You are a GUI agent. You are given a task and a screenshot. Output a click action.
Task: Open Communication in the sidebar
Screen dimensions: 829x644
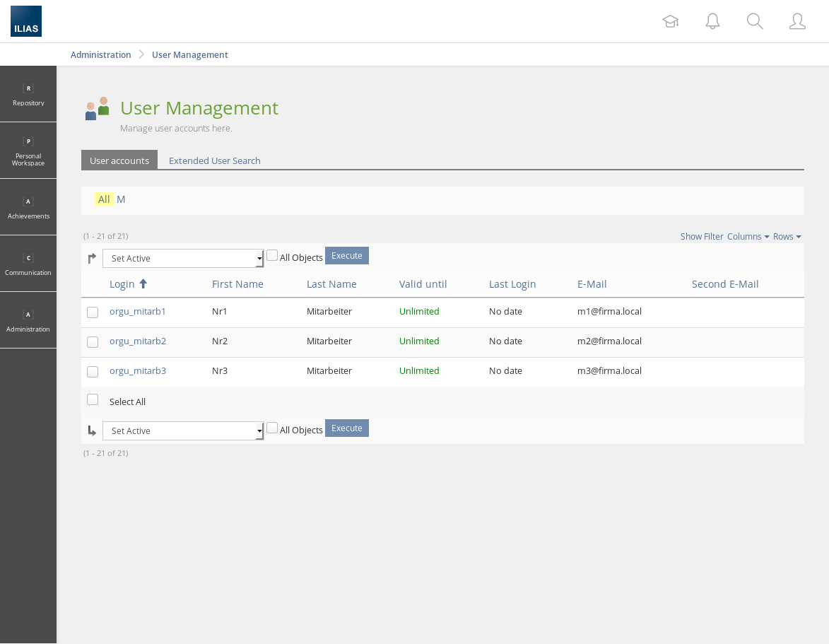(28, 264)
